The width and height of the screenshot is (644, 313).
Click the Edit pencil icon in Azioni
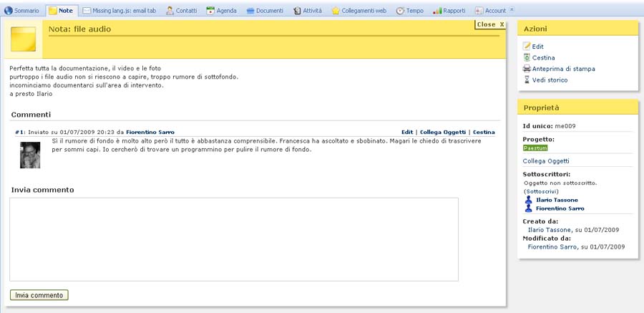[527, 47]
